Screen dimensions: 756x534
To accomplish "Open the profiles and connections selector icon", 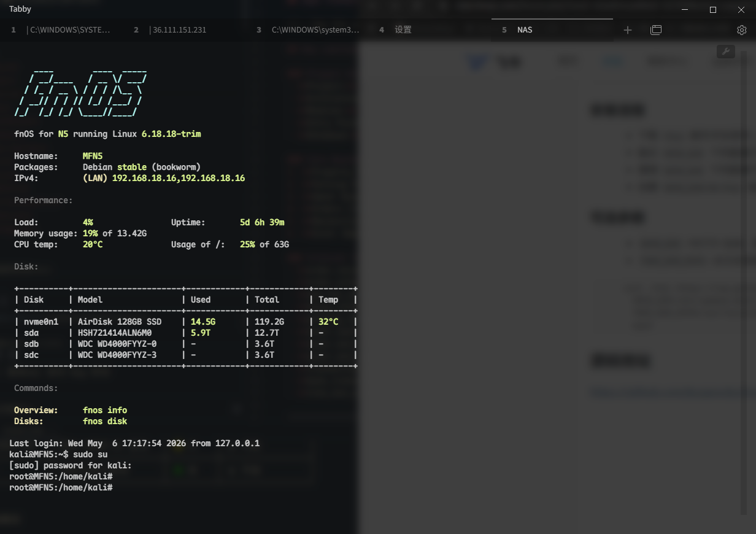I will [656, 30].
